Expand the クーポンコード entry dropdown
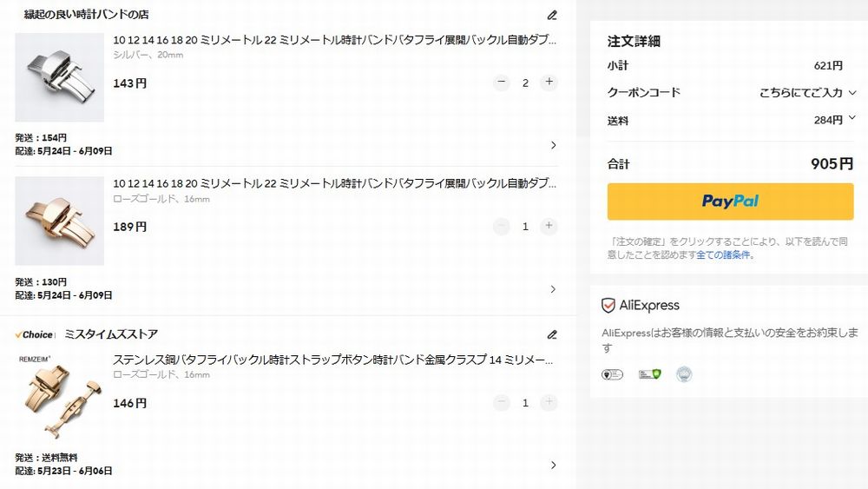Screen dimensions: 868x489 coord(852,93)
